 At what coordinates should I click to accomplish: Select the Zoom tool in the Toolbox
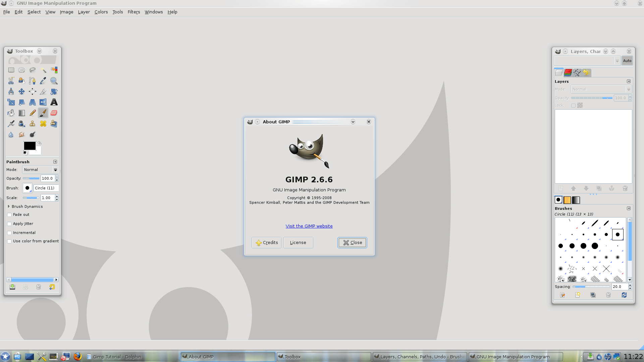(x=54, y=80)
